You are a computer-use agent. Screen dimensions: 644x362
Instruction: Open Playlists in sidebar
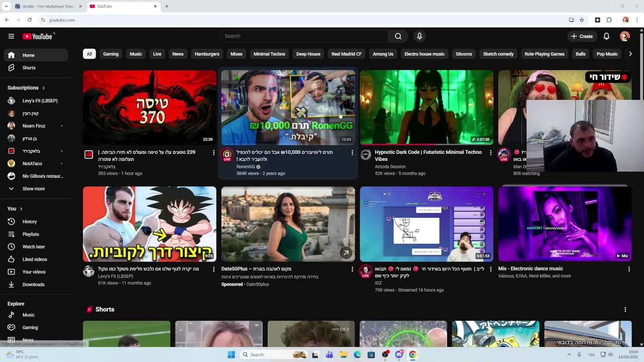[35, 234]
